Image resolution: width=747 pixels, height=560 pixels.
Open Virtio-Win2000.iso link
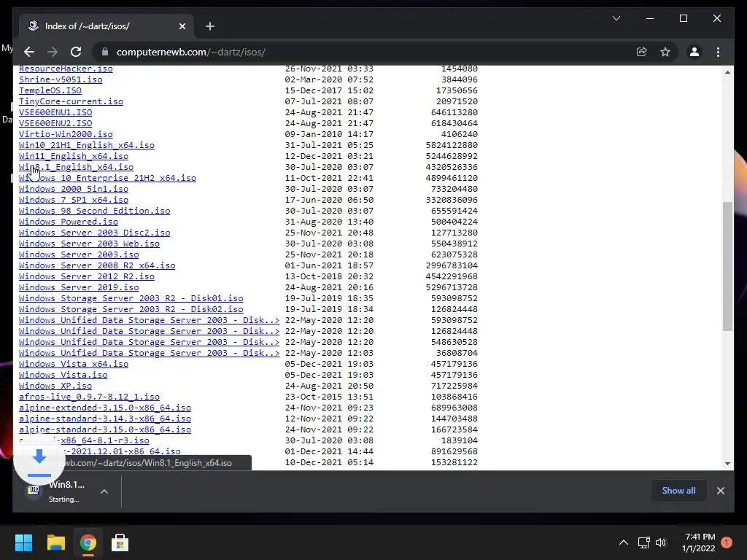(x=66, y=134)
